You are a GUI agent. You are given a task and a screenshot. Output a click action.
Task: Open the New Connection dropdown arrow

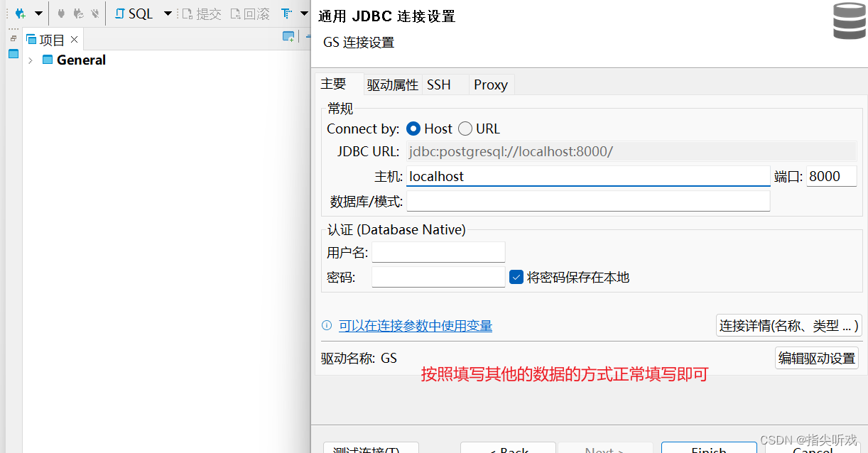pyautogui.click(x=38, y=13)
